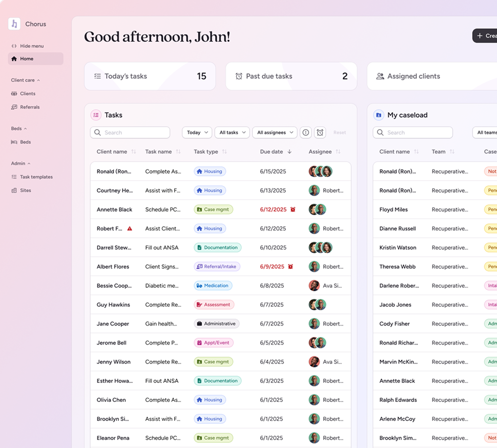Open Jacob Jones caseload row
This screenshot has height=448, width=497.
click(x=435, y=304)
